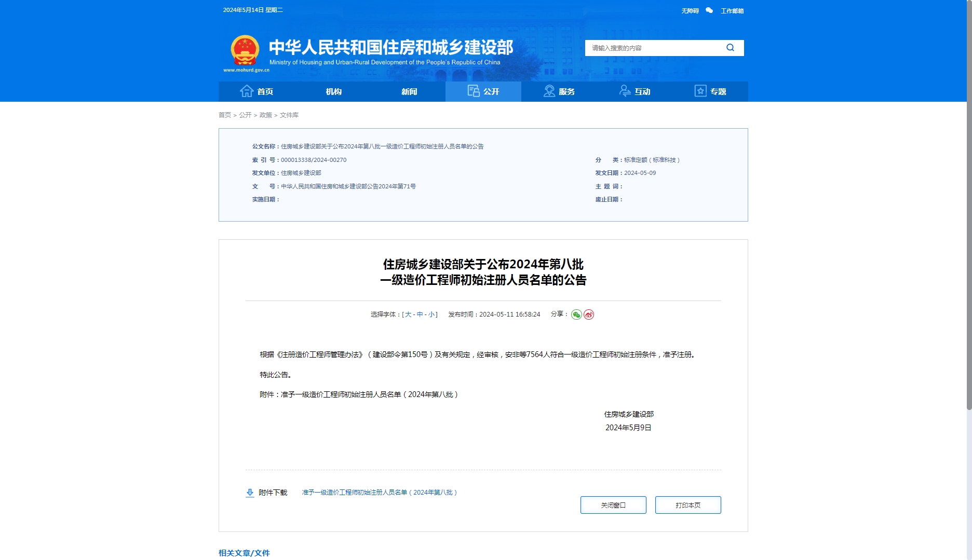Select medium font size 中

[x=420, y=315]
